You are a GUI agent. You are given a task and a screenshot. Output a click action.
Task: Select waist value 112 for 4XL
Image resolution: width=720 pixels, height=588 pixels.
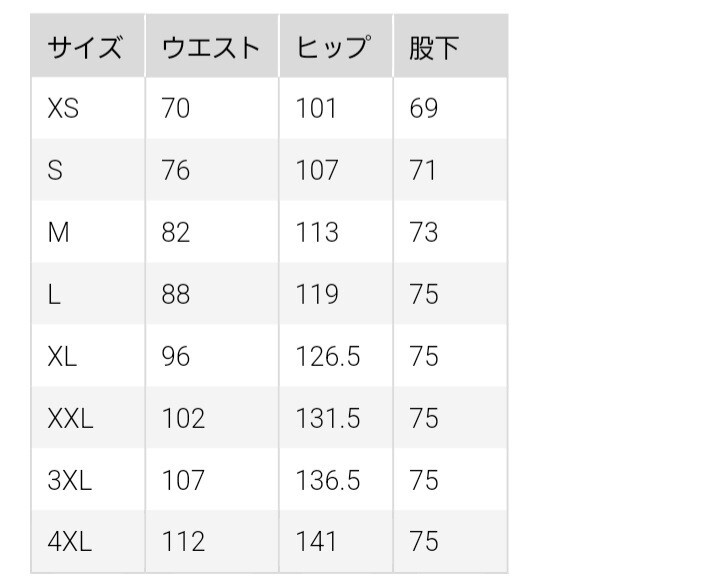(183, 542)
